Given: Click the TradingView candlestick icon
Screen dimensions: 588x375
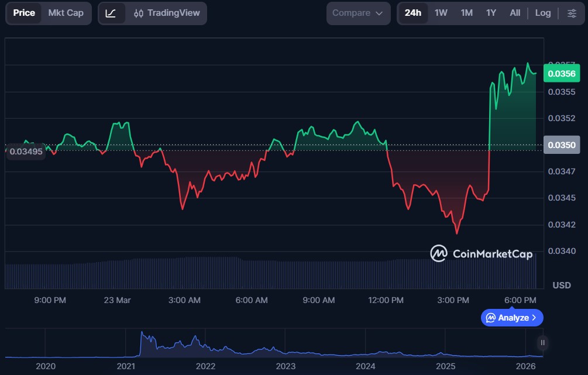Looking at the screenshot, I should (x=138, y=13).
